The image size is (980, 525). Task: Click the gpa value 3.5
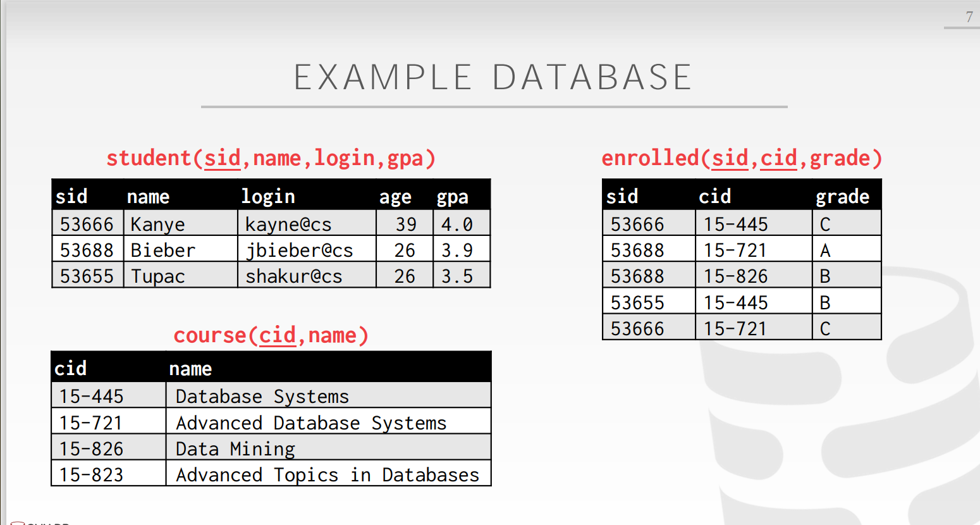457,276
